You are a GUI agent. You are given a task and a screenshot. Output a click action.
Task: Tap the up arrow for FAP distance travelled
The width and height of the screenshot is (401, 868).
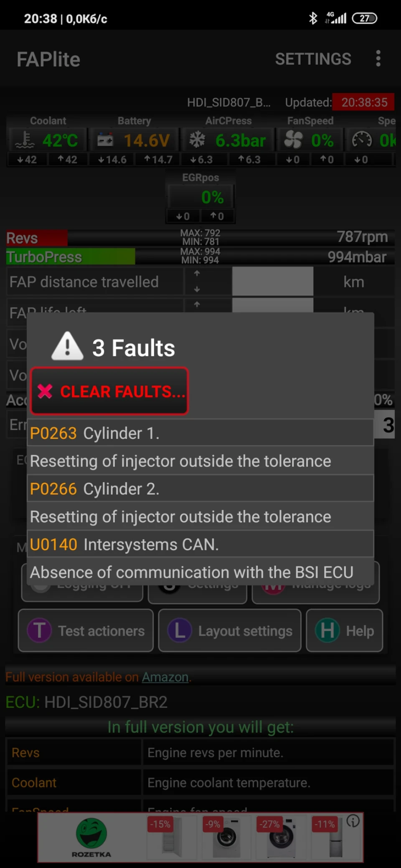(197, 273)
